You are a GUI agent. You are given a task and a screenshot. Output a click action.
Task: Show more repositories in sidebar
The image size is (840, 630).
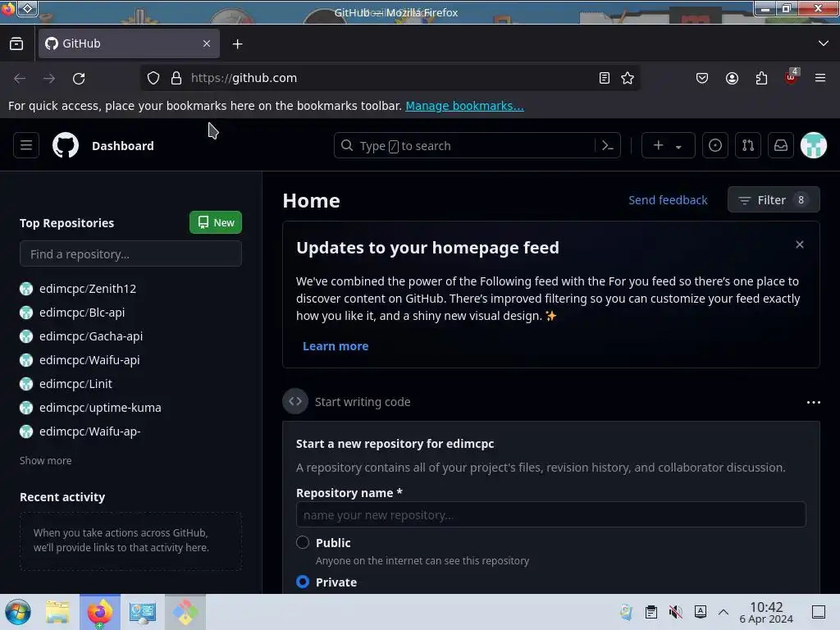coord(46,460)
